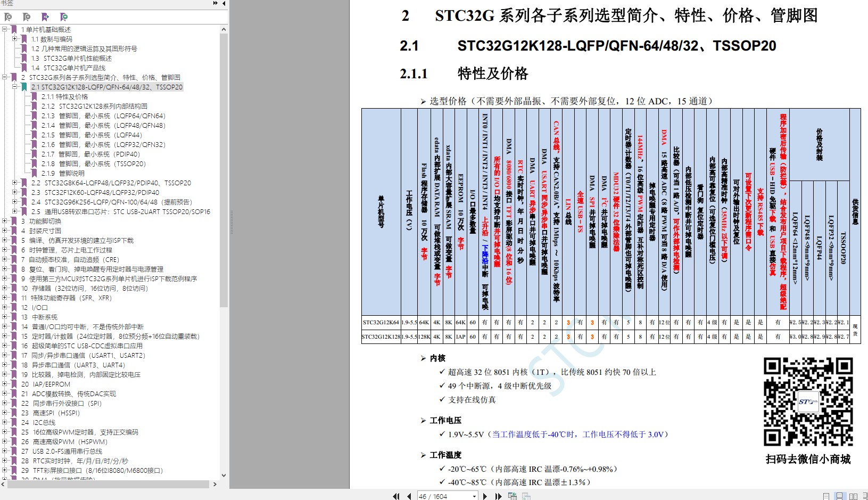Click bookmark icon of chapter 12 I/O口

click(x=14, y=307)
